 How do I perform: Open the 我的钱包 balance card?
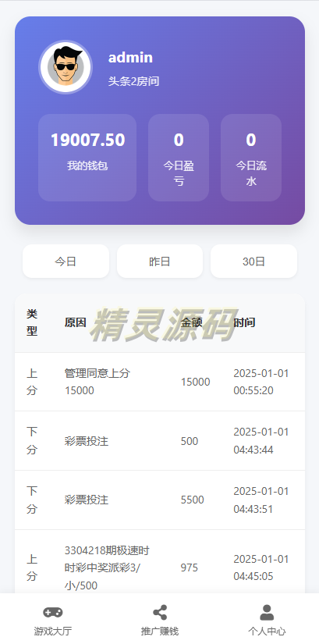tap(87, 158)
